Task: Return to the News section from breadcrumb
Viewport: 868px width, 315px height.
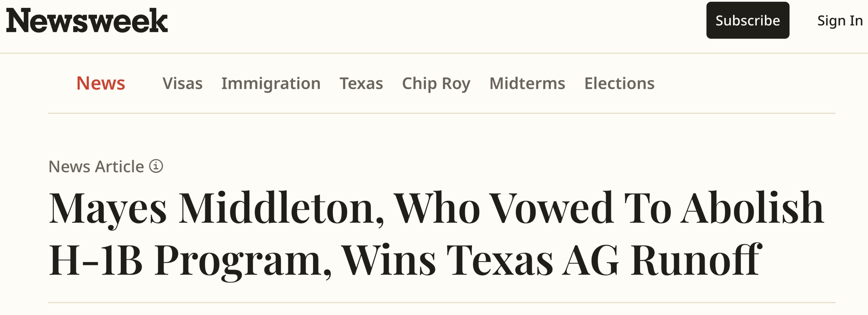Action: (101, 83)
